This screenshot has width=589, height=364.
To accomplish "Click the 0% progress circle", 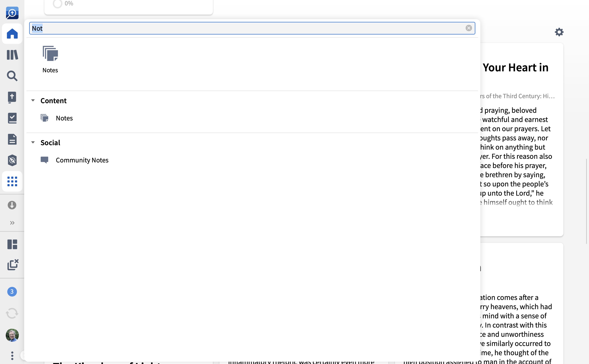I will coord(58,4).
